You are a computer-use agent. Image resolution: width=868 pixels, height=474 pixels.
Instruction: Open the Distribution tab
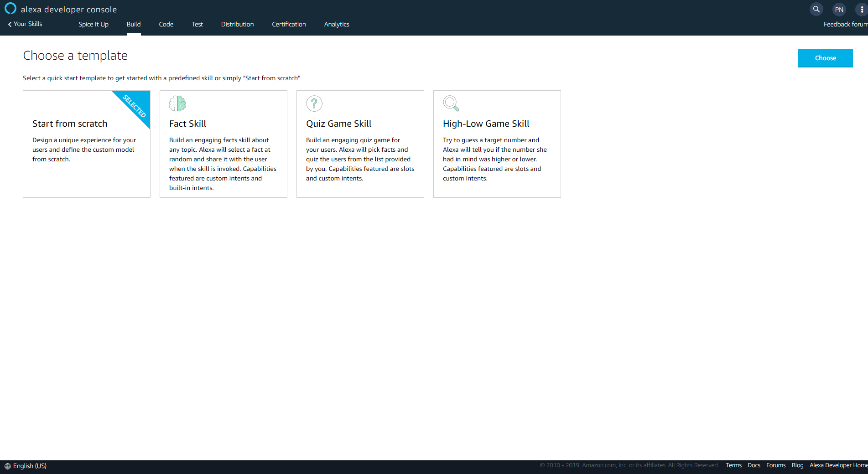pos(237,24)
